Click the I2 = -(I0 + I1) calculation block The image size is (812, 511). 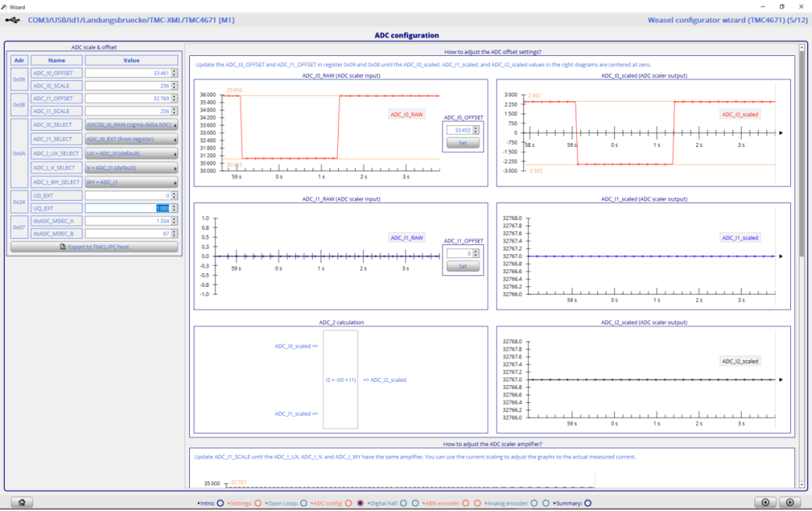pos(340,380)
